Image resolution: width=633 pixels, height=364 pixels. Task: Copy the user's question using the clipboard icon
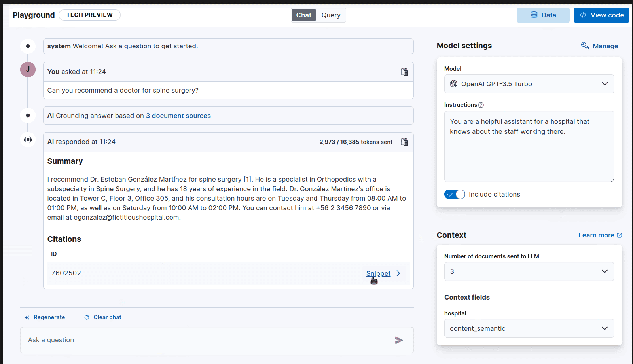click(x=404, y=72)
